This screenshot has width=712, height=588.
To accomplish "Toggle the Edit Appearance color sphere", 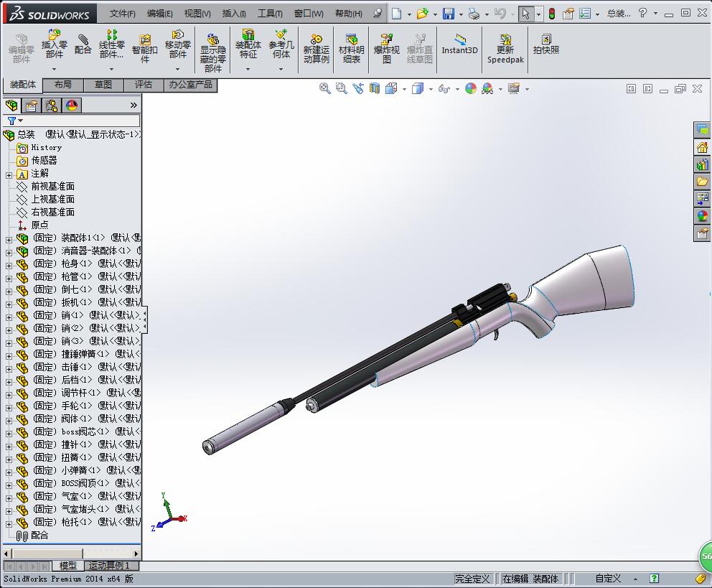I will coord(470,88).
